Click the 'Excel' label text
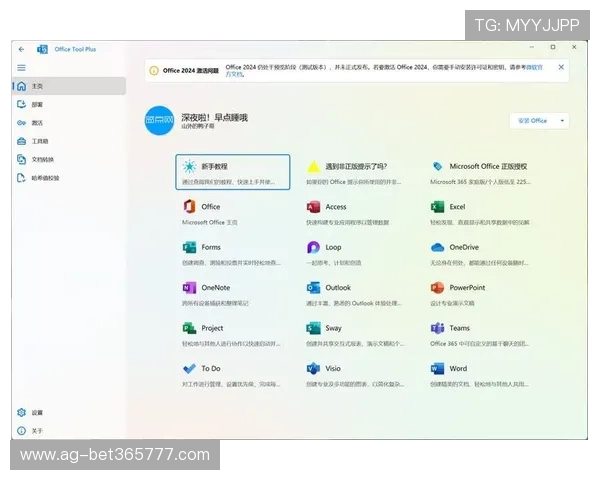This screenshot has width=600, height=480. pyautogui.click(x=457, y=207)
